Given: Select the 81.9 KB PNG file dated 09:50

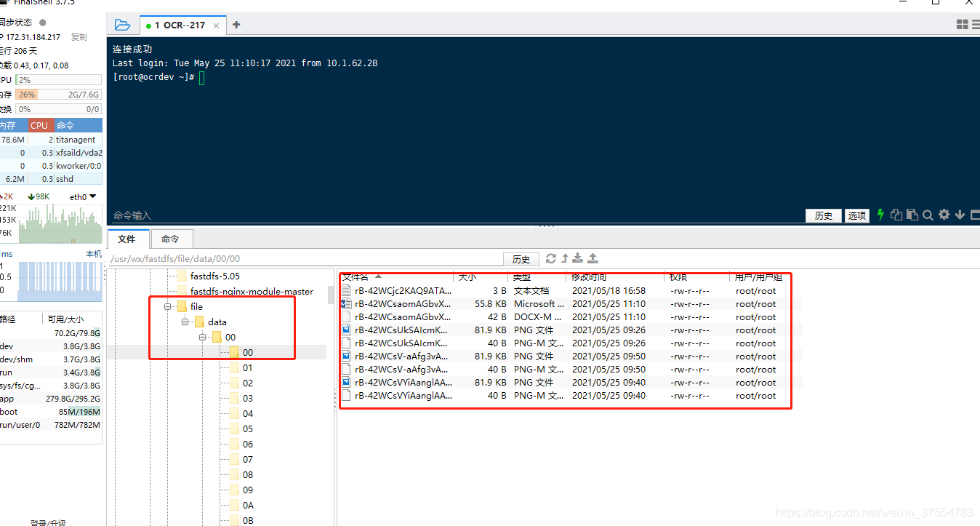Looking at the screenshot, I should click(571, 356).
